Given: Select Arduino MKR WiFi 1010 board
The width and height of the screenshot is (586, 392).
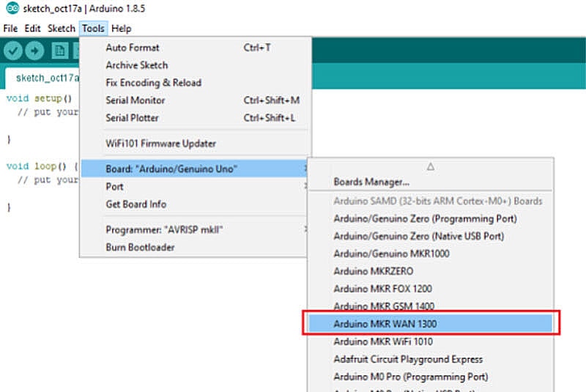Looking at the screenshot, I should point(383,341).
